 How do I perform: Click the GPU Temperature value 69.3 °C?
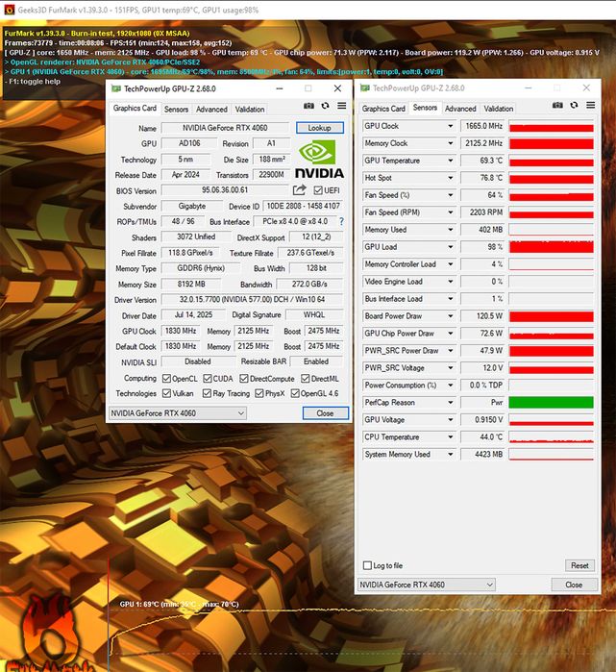coord(483,161)
